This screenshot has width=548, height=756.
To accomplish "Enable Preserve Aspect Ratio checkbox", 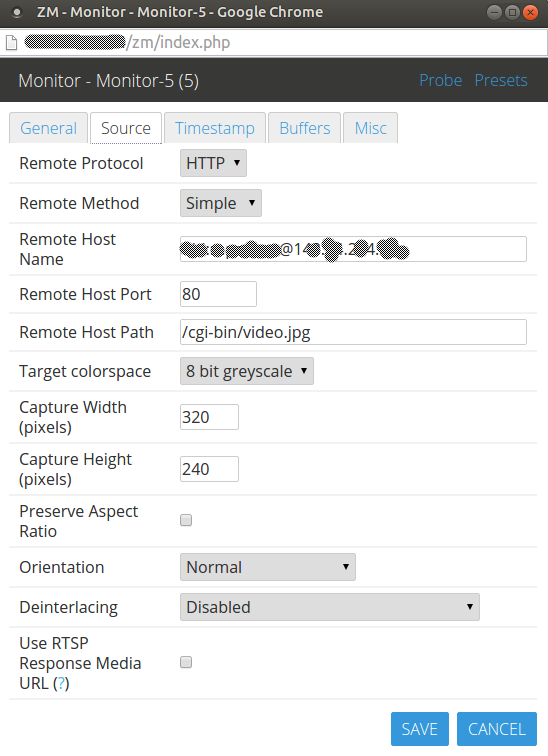I will (186, 520).
